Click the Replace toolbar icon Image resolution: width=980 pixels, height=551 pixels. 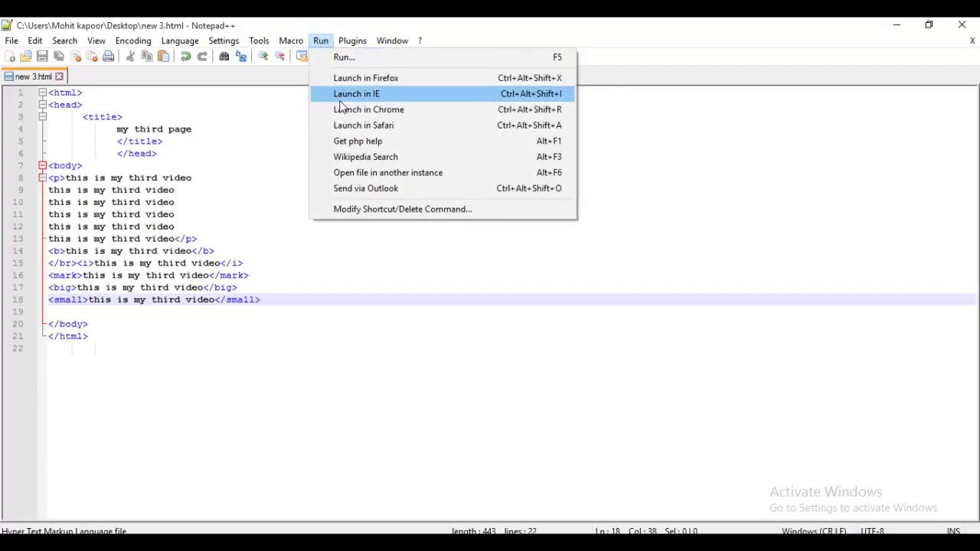click(x=241, y=57)
